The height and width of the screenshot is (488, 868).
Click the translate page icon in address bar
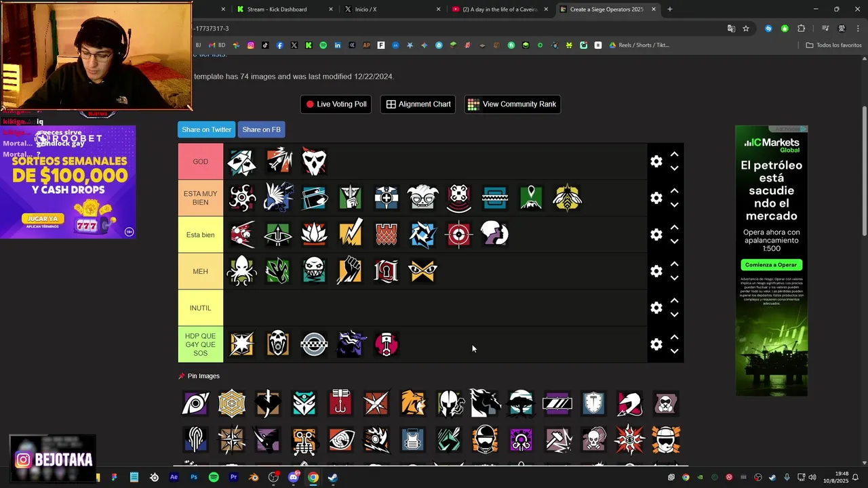click(x=731, y=28)
